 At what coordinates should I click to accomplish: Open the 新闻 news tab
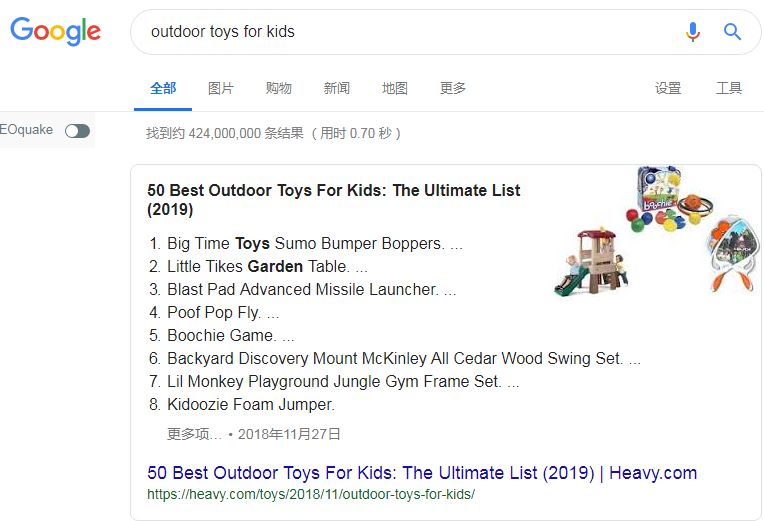pos(337,88)
